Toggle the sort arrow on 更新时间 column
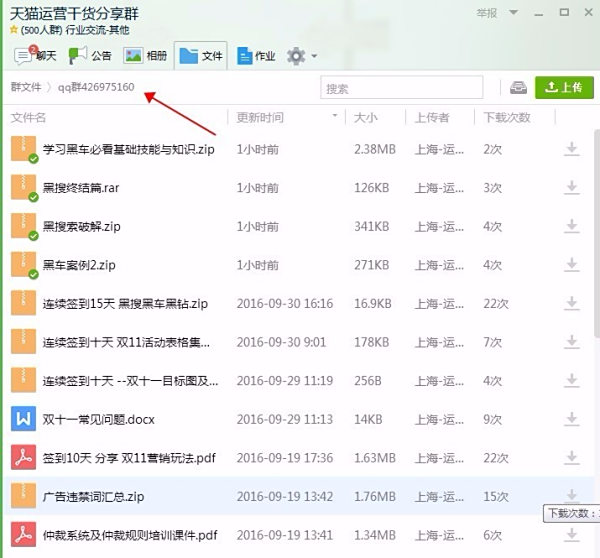Viewport: 600px width, 558px height. pos(335,116)
